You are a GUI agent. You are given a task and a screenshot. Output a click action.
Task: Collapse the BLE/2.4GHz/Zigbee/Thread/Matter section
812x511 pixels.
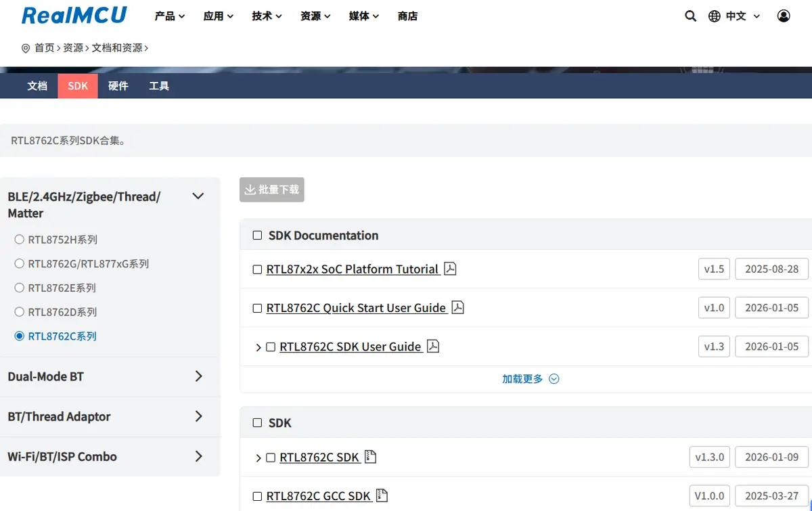[198, 196]
